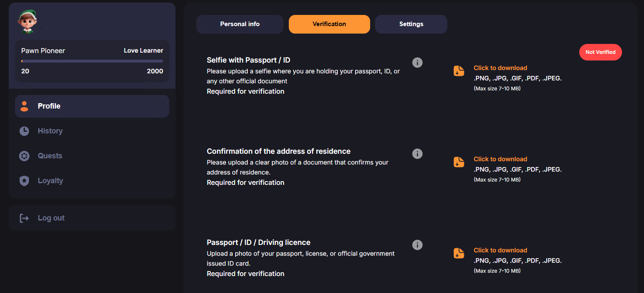
Task: Show info for address of residence confirmation
Action: (417, 154)
